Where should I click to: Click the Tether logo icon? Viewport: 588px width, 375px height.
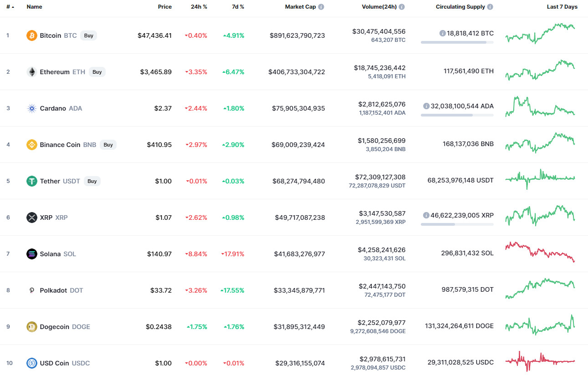click(x=32, y=181)
